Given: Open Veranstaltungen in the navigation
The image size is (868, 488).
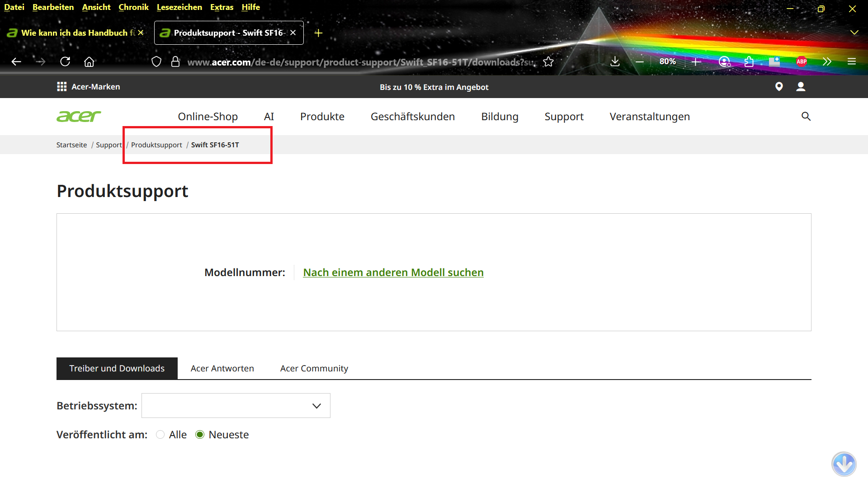Looking at the screenshot, I should click(x=650, y=117).
